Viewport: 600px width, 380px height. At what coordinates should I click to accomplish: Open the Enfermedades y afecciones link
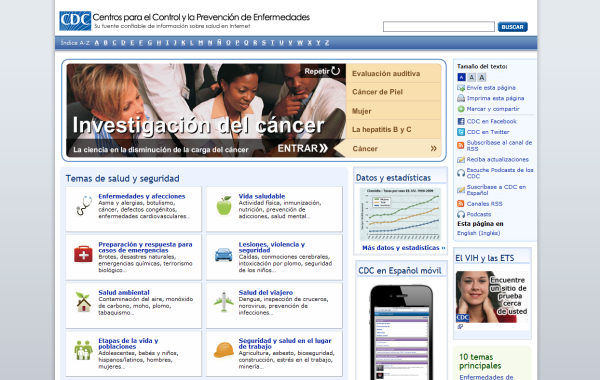point(142,196)
